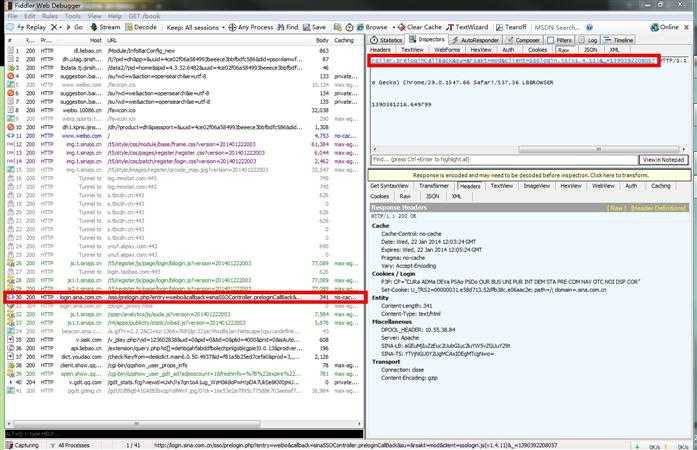Expand the Browse dropdown arrow

tap(393, 28)
